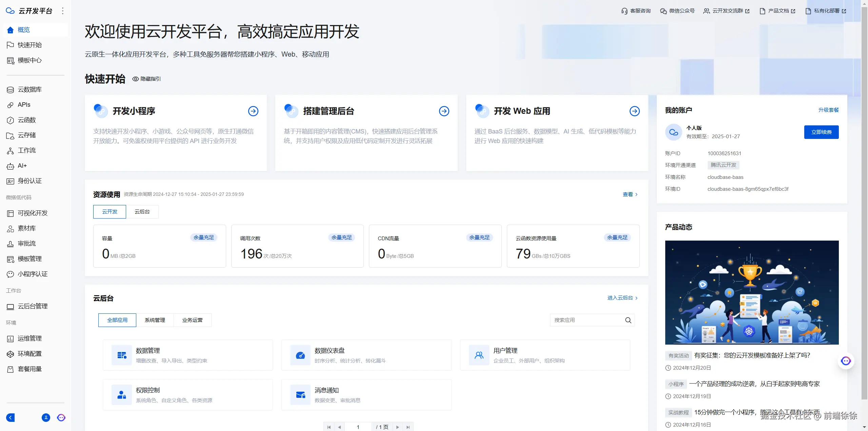Screen dimensions: 868x431
Task: Click the 数据管理 app icon
Action: point(122,355)
